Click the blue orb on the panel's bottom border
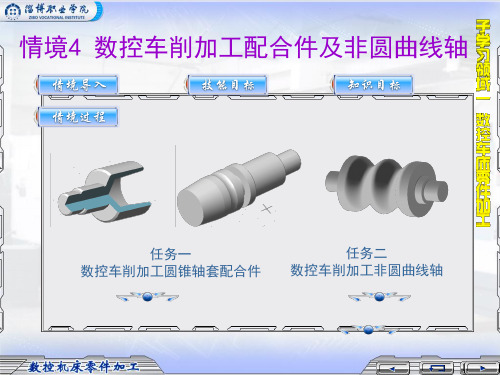 [368, 330]
